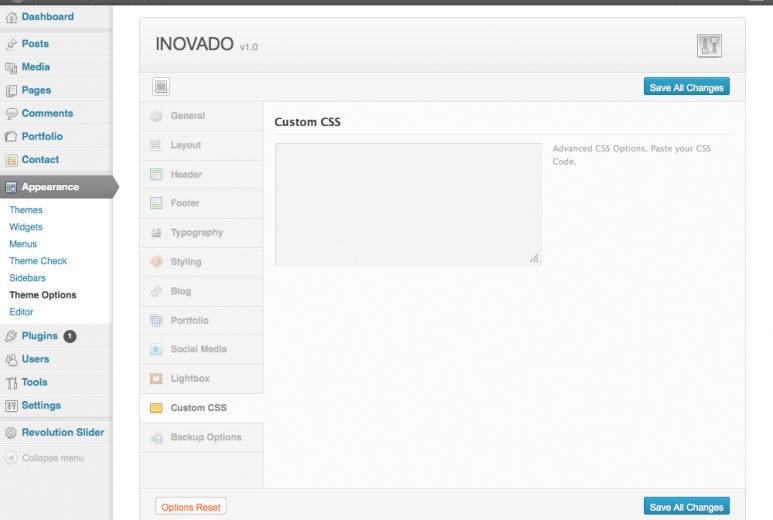Click the INOVADO options tools icon
Screen dimensions: 773x520
click(709, 46)
